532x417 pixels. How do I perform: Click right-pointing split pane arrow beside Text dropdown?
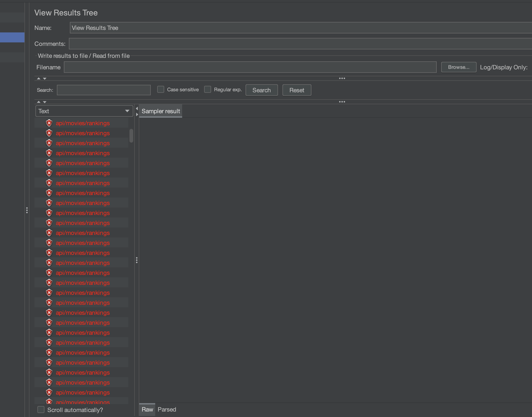point(137,114)
